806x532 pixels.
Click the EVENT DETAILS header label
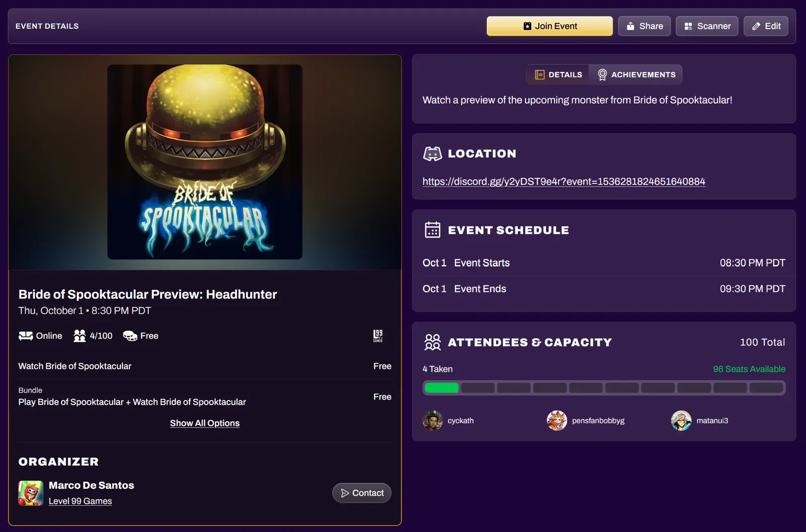point(47,26)
